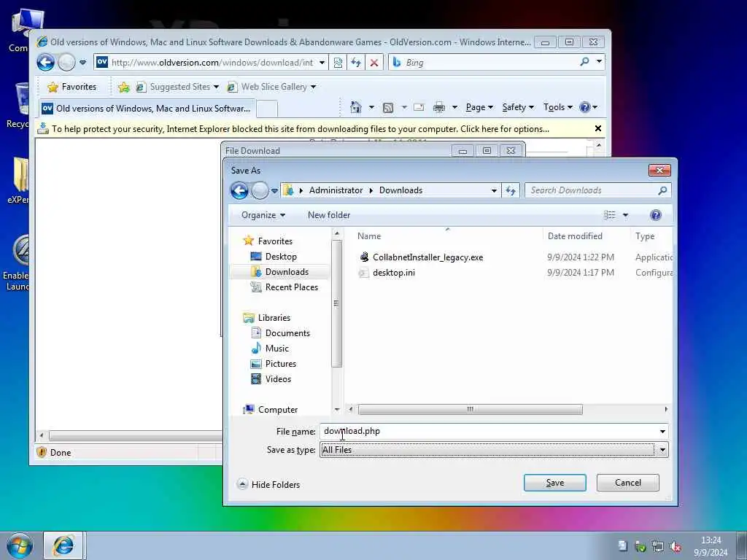Click the Save As help question mark icon
The width and height of the screenshot is (747, 560).
click(656, 215)
